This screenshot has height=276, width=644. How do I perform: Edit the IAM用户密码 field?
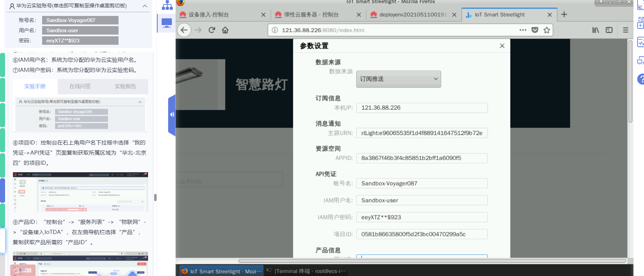422,217
